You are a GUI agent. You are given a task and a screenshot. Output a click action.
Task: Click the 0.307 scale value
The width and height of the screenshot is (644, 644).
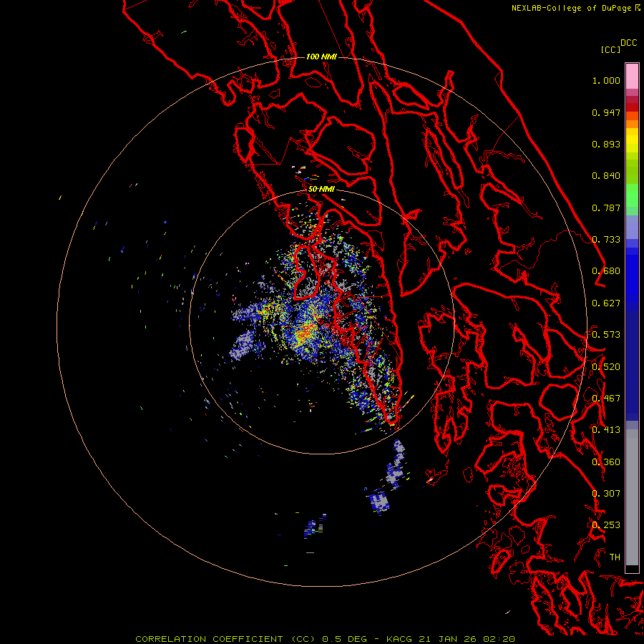pos(606,494)
